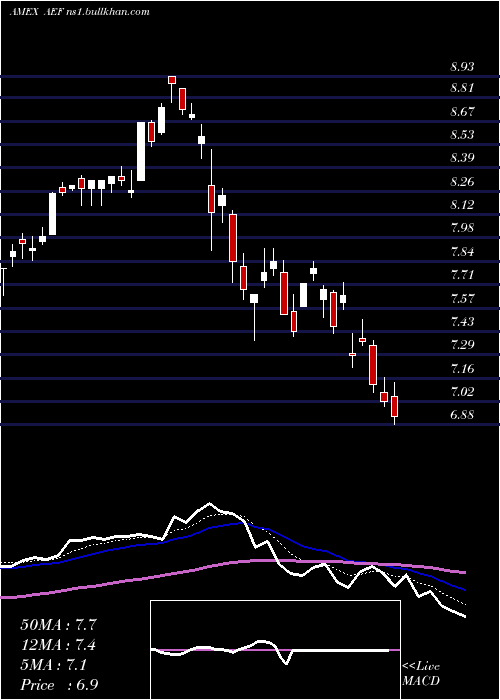This screenshot has width=500, height=700.
Task: Click the last red candle near 6.88
Action: [x=394, y=406]
